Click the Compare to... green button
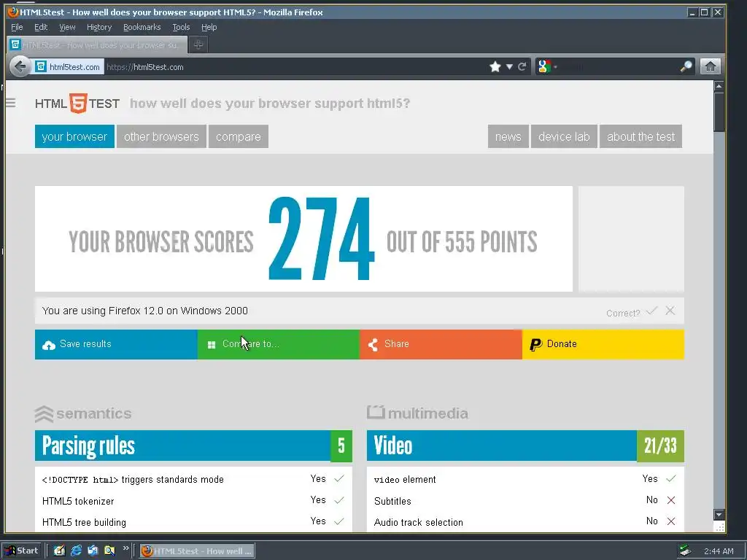Image resolution: width=747 pixels, height=560 pixels. click(x=278, y=344)
